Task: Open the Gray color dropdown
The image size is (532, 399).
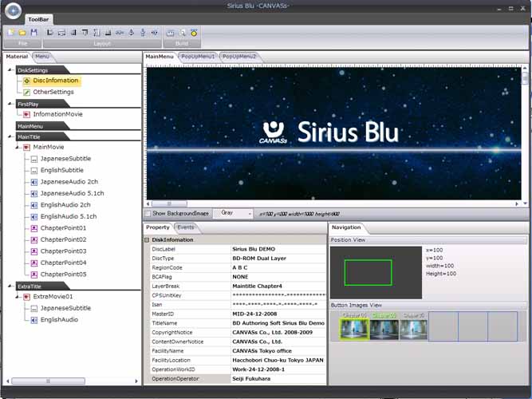Action: 233,213
